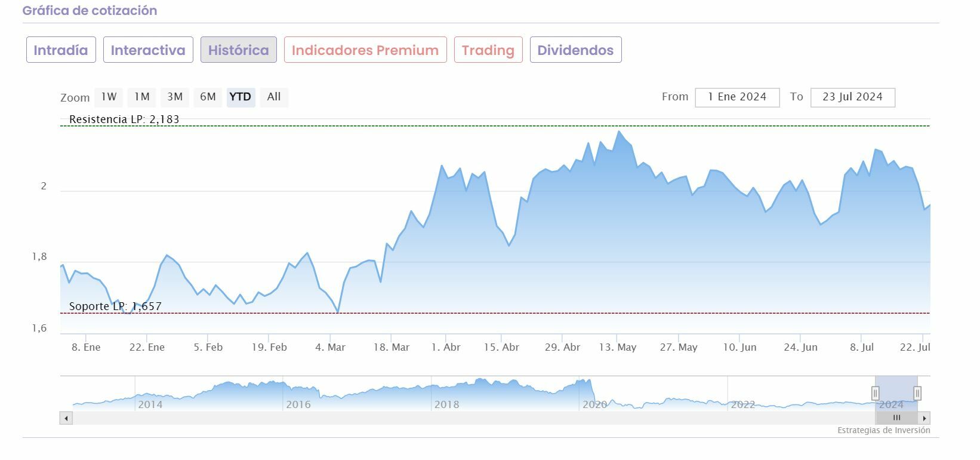The height and width of the screenshot is (460, 980).
Task: Click the From date field
Action: click(x=737, y=97)
